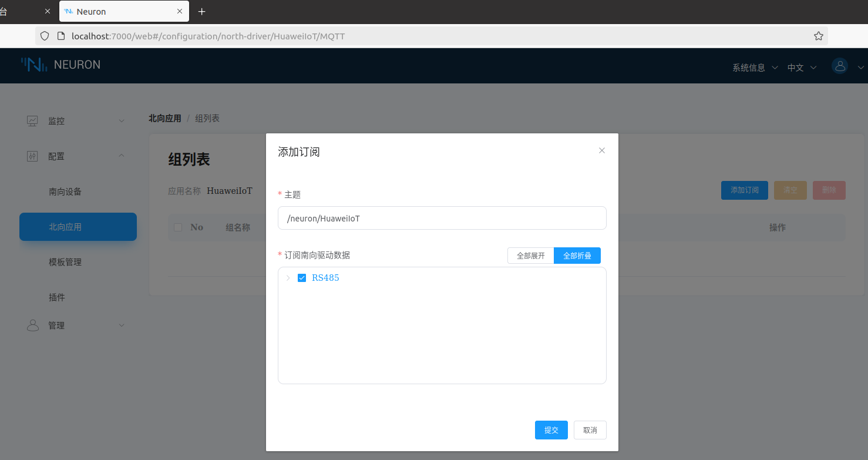
Task: Click the Neuron logo in header
Action: point(60,65)
